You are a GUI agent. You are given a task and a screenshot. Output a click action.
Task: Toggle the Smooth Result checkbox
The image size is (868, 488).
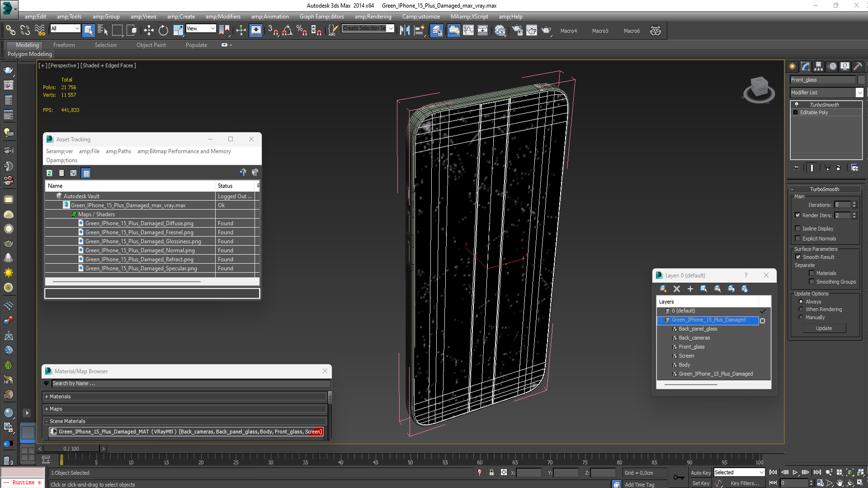[x=798, y=257]
